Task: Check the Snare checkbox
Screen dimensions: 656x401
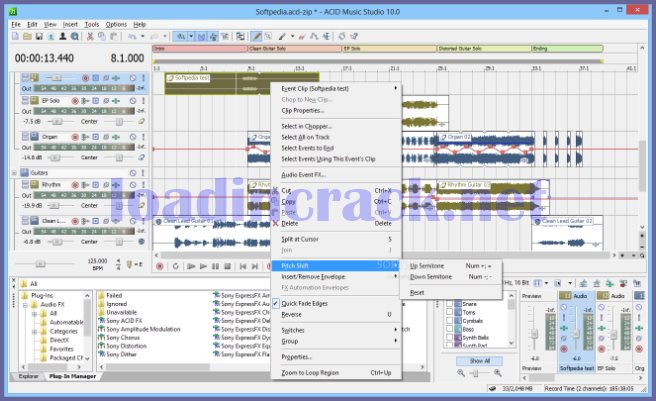Action: [449, 304]
